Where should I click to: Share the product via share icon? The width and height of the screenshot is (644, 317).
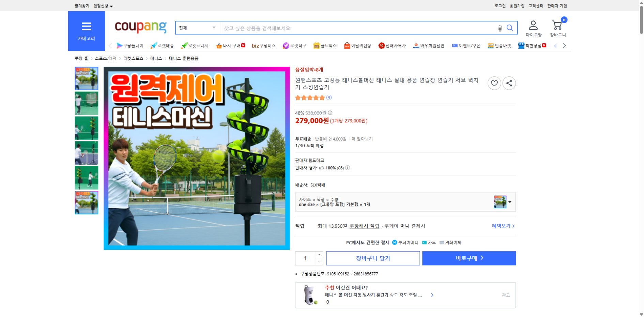509,83
